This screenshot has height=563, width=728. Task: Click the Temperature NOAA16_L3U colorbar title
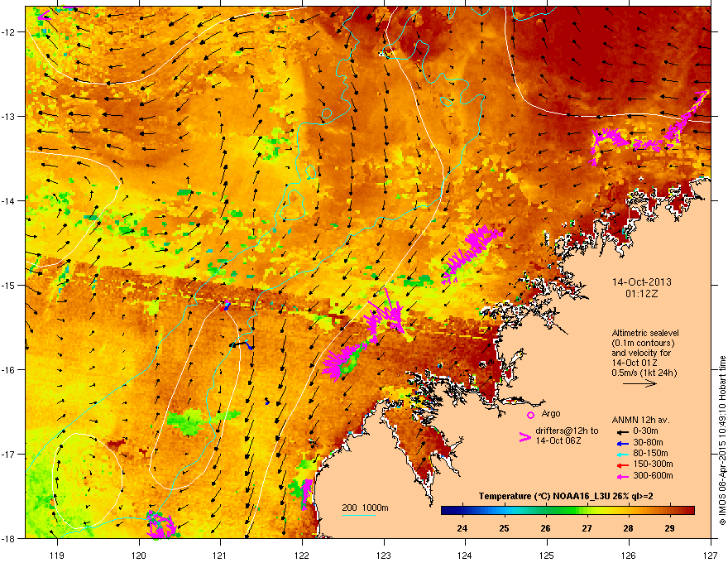click(x=566, y=497)
